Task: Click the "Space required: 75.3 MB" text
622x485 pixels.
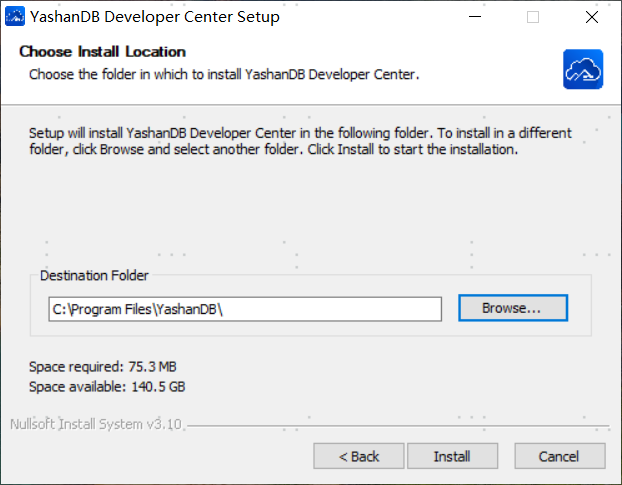Action: (x=103, y=366)
